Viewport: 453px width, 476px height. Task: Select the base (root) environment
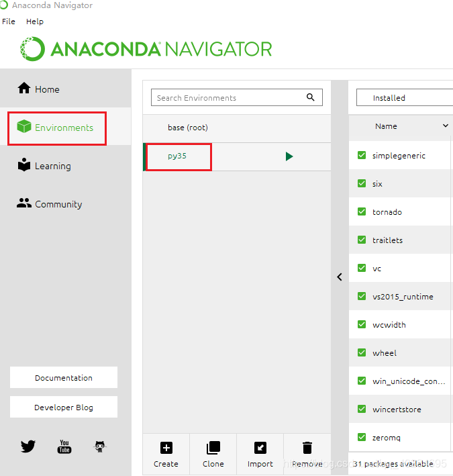[x=237, y=128]
